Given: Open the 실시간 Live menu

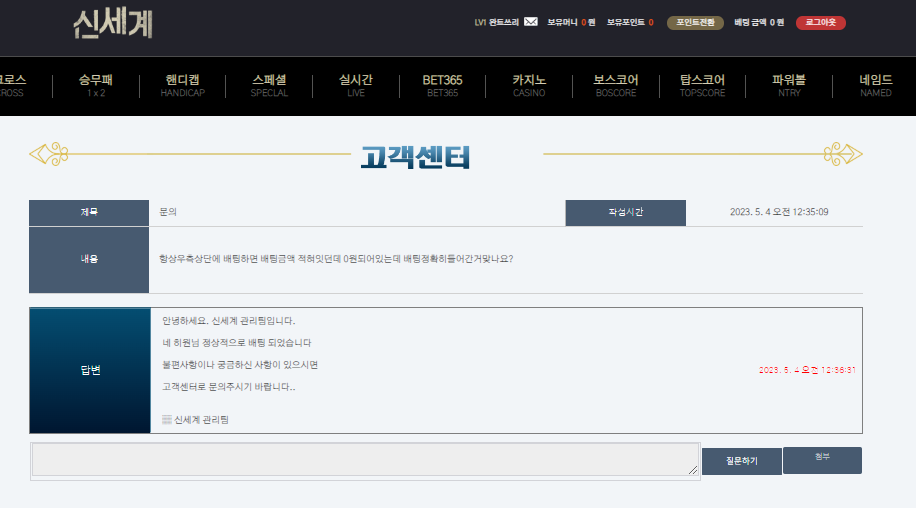Looking at the screenshot, I should [356, 86].
